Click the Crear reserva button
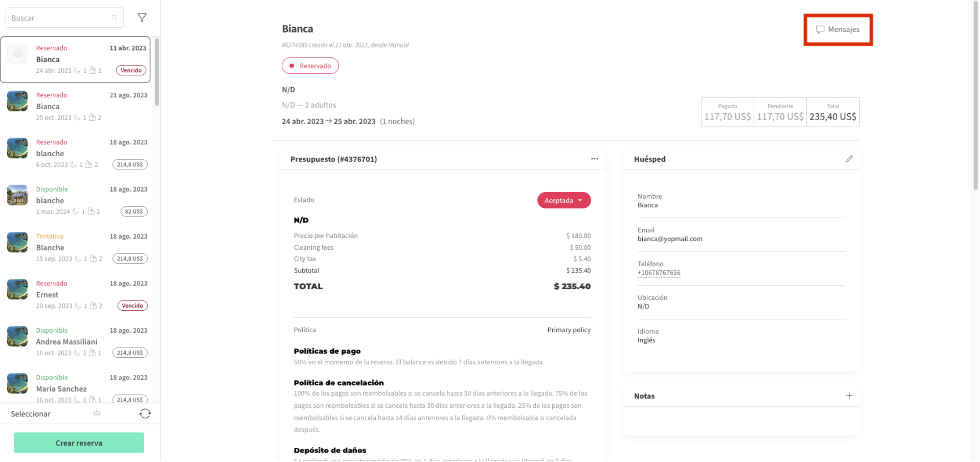This screenshot has width=980, height=462. pyautogui.click(x=78, y=442)
